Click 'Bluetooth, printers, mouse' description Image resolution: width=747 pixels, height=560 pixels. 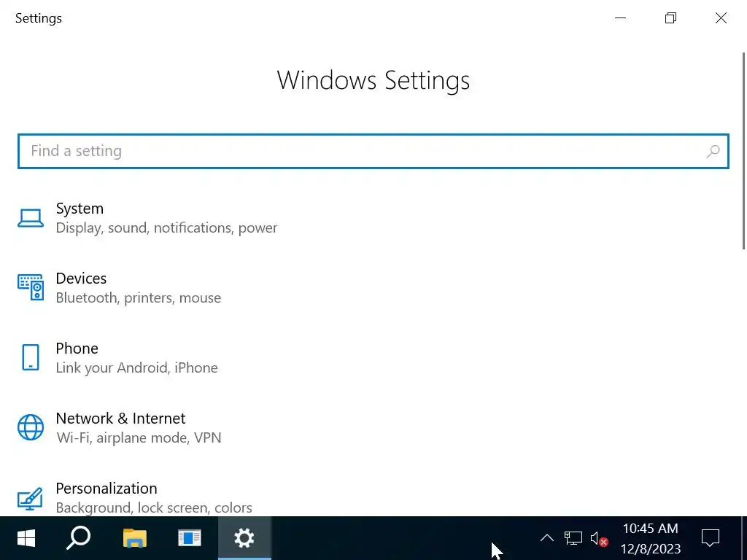(x=138, y=297)
